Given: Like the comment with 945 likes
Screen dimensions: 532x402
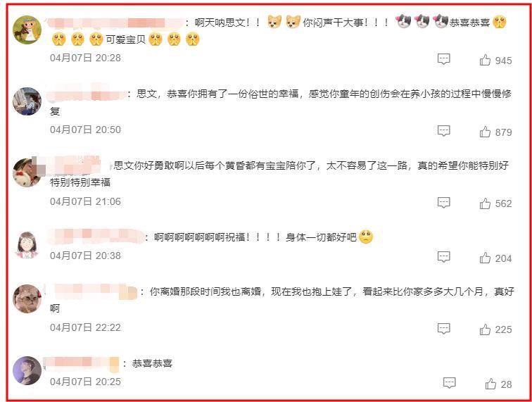Looking at the screenshot, I should point(485,60).
